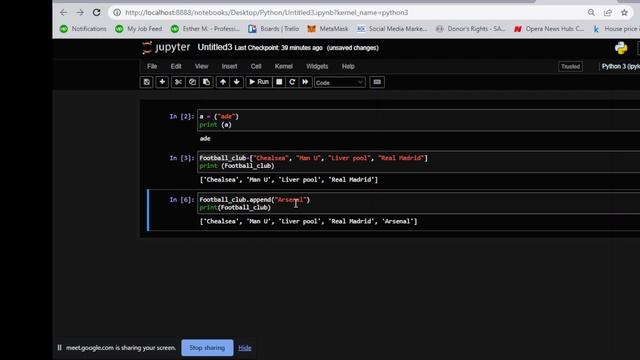
Task: Open the Notifications bookmark
Action: point(83,29)
